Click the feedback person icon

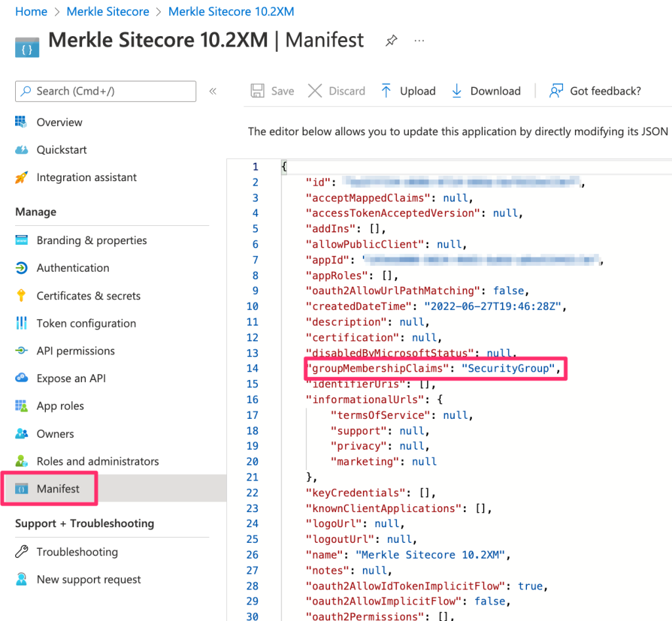[x=556, y=91]
